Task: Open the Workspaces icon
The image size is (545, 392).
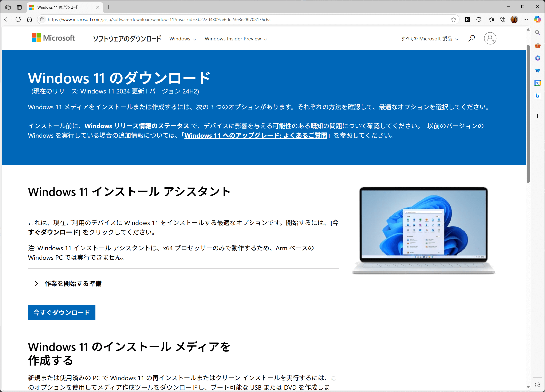Action: (8, 7)
